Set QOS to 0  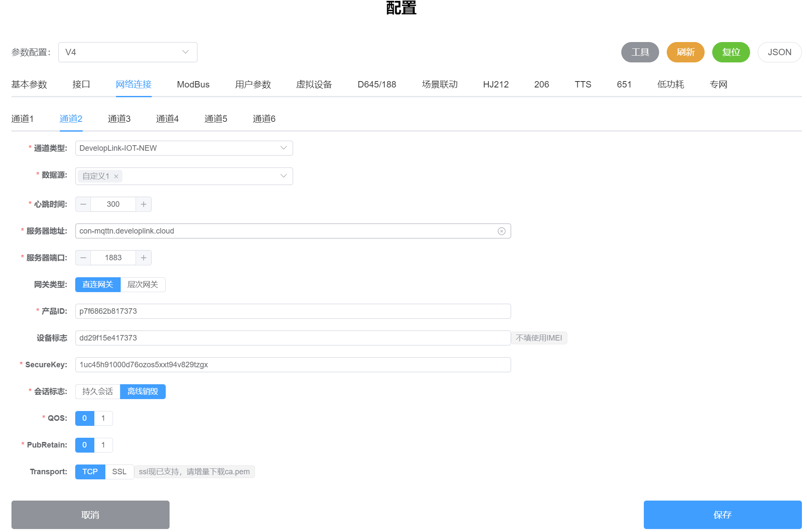tap(85, 418)
